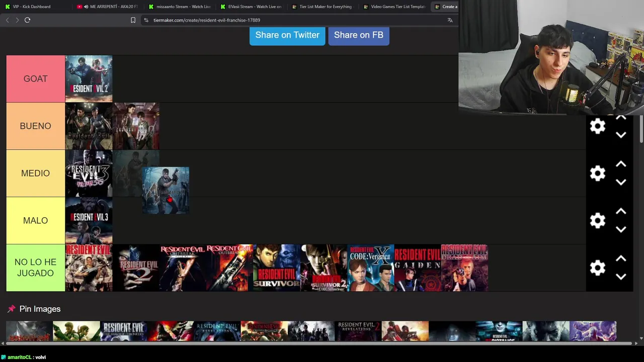Move BUENO tier row down with arrow

[x=621, y=135]
